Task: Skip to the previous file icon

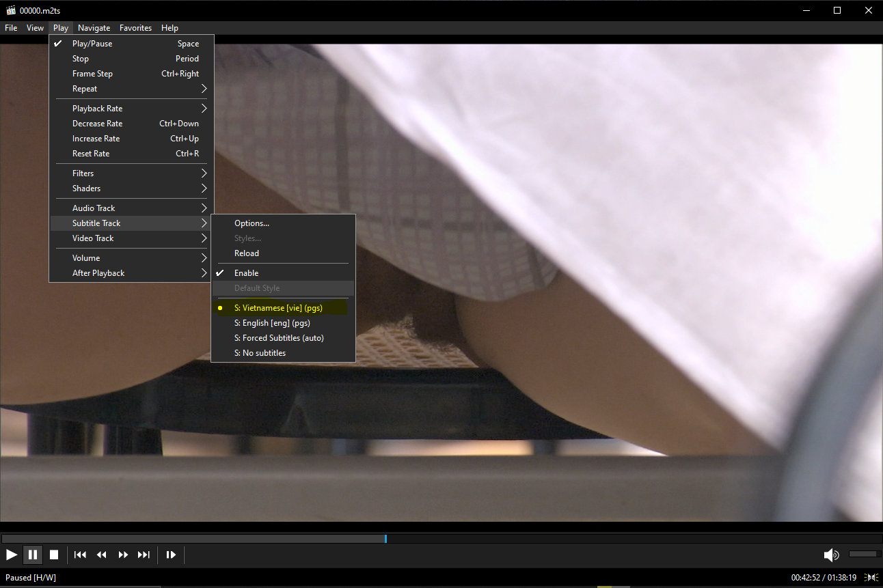Action: coord(80,555)
